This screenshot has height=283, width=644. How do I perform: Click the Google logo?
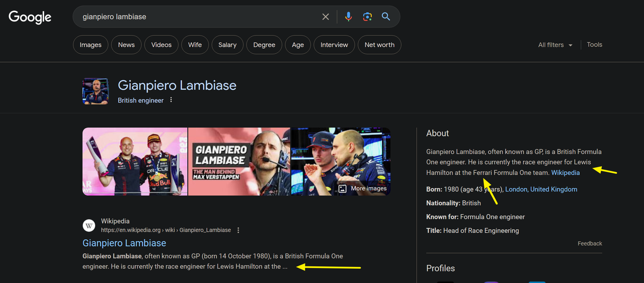(30, 17)
